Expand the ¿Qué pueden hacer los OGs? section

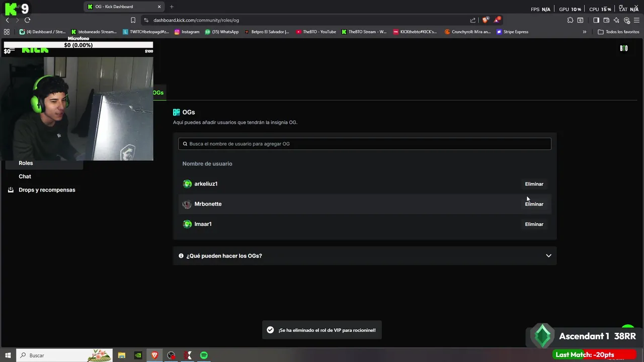coord(365,256)
